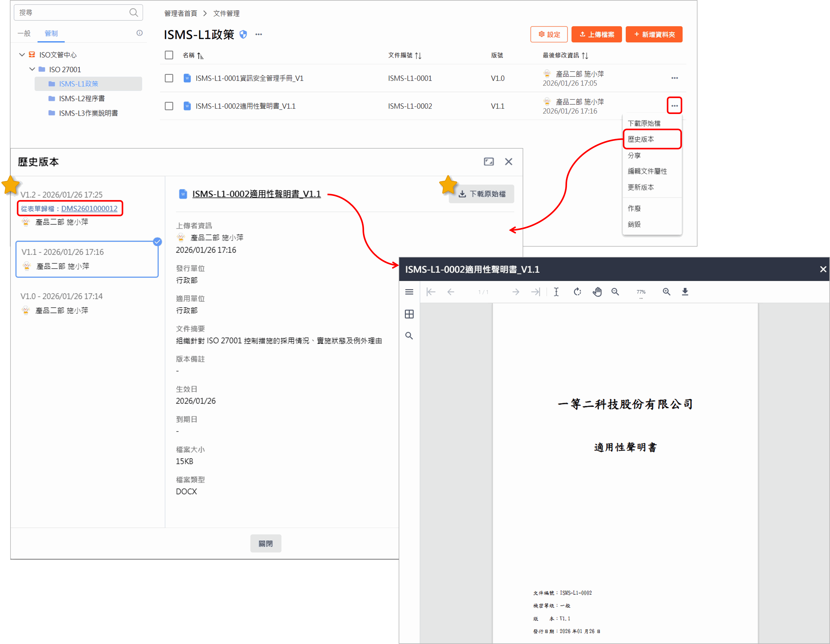Click the zoom out magnifier icon

[x=615, y=292]
